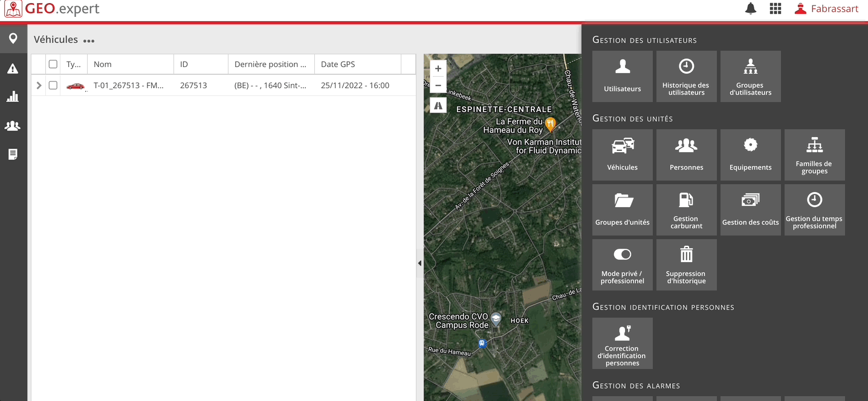Open Gestion du temps professionnel tile
Viewport: 868px width, 401px height.
tap(815, 210)
